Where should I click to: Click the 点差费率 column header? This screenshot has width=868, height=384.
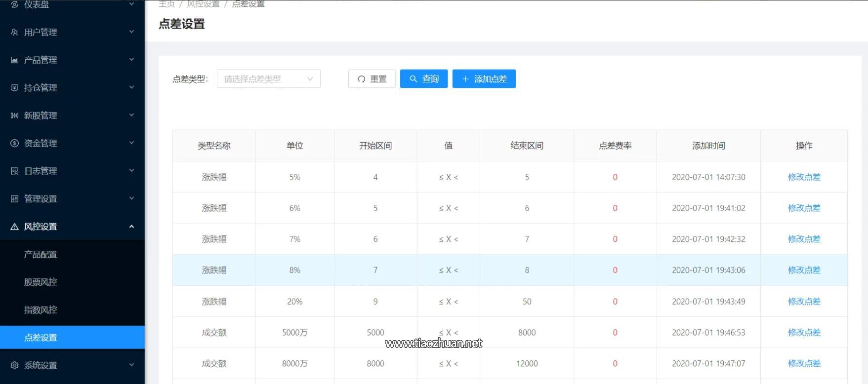tap(615, 146)
